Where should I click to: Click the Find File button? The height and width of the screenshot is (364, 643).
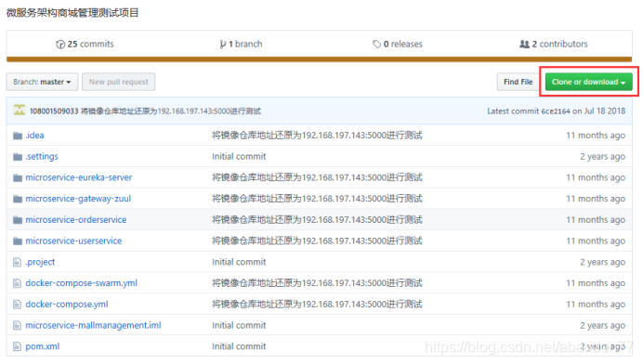pos(518,82)
